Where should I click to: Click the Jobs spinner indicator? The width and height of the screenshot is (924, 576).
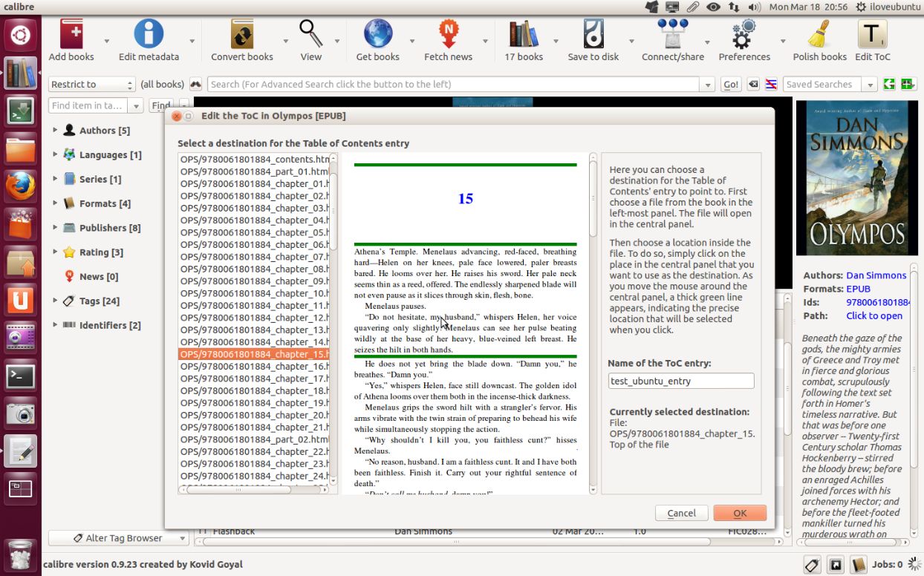914,564
